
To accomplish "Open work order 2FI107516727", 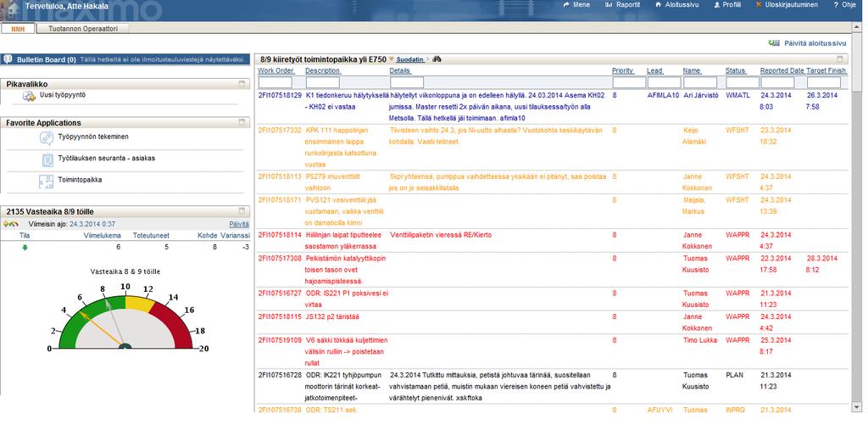I will click(x=280, y=294).
